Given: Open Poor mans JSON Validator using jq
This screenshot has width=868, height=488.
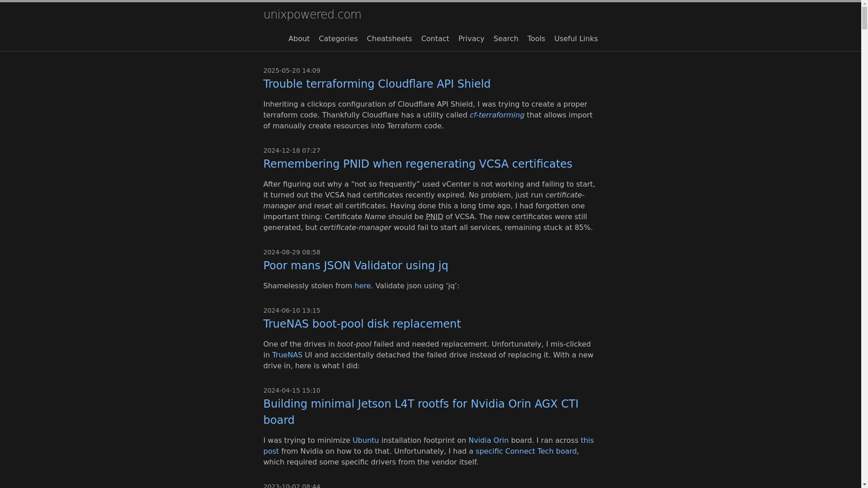Looking at the screenshot, I should click(x=355, y=266).
